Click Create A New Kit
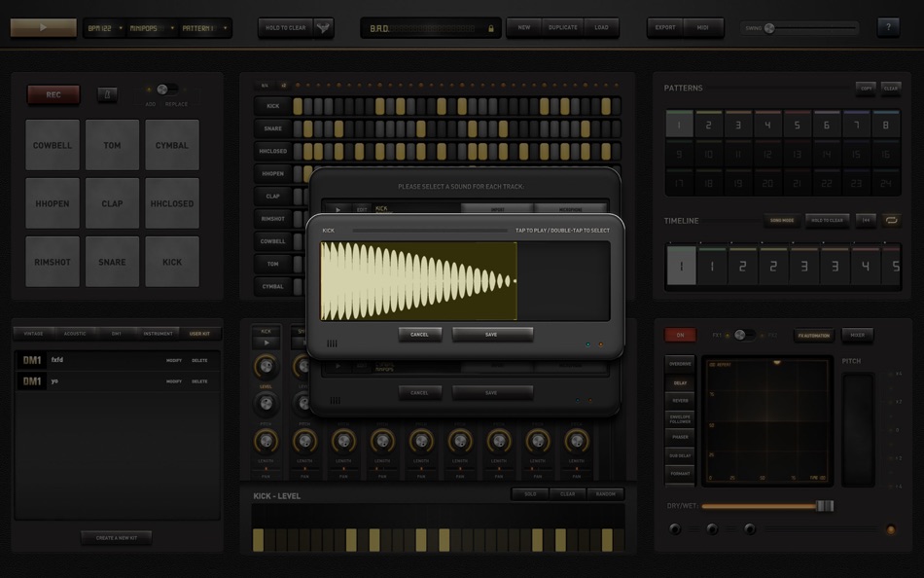 (115, 536)
